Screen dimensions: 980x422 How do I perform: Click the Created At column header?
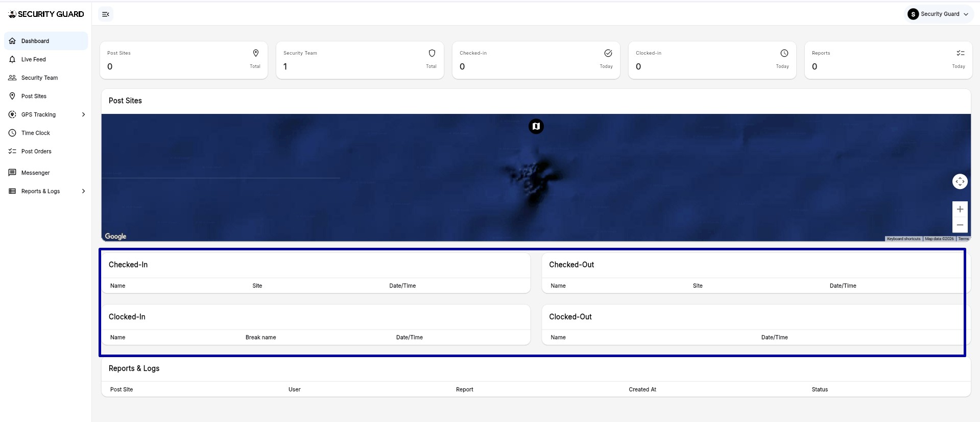point(642,389)
